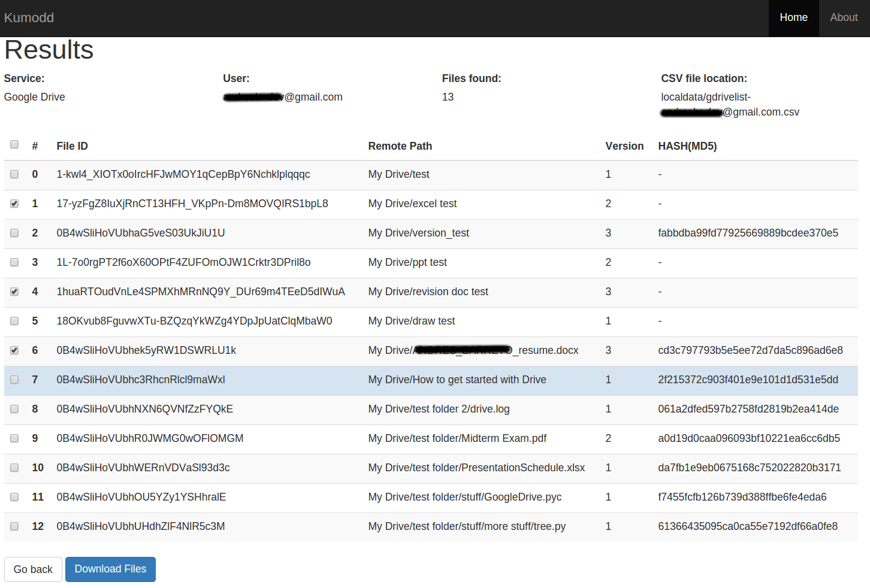This screenshot has width=870, height=588.
Task: Go to the About page
Action: 844,18
